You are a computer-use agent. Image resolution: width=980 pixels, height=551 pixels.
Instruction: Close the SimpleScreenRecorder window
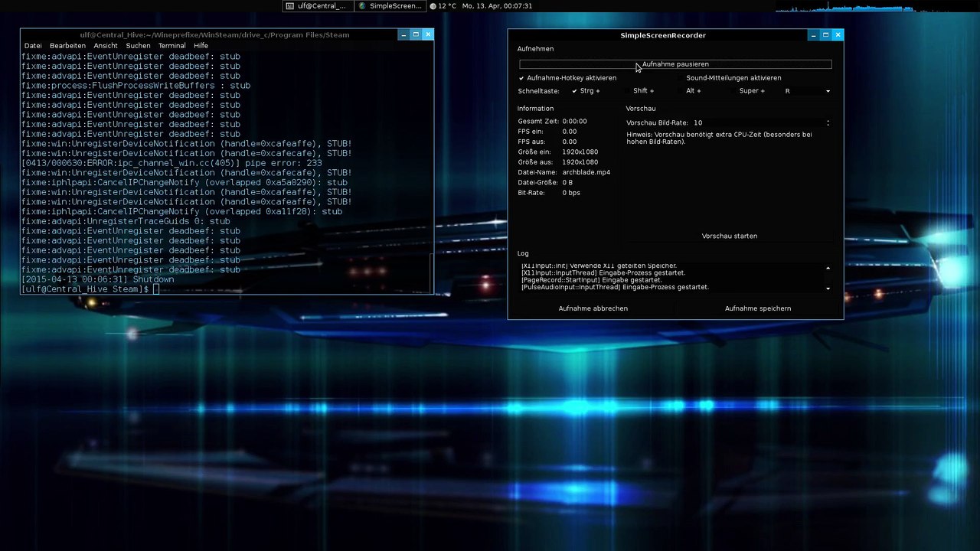838,34
